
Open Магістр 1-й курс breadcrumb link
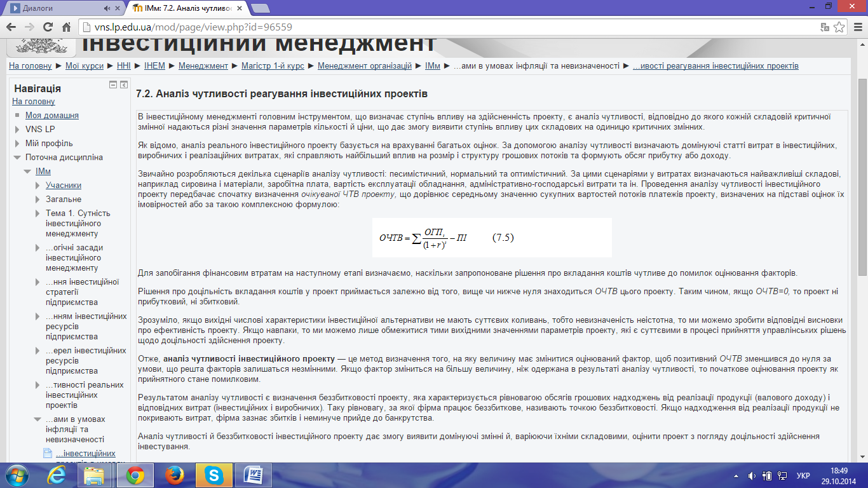[273, 66]
